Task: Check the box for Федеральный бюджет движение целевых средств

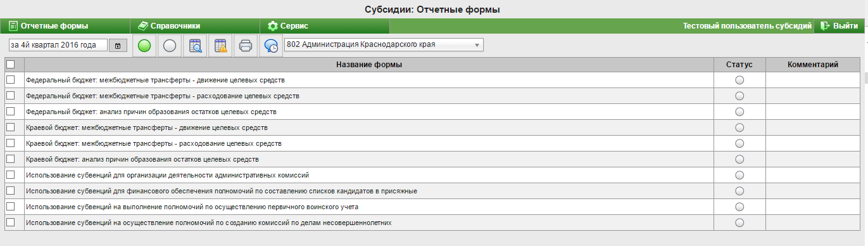Action: tap(10, 80)
